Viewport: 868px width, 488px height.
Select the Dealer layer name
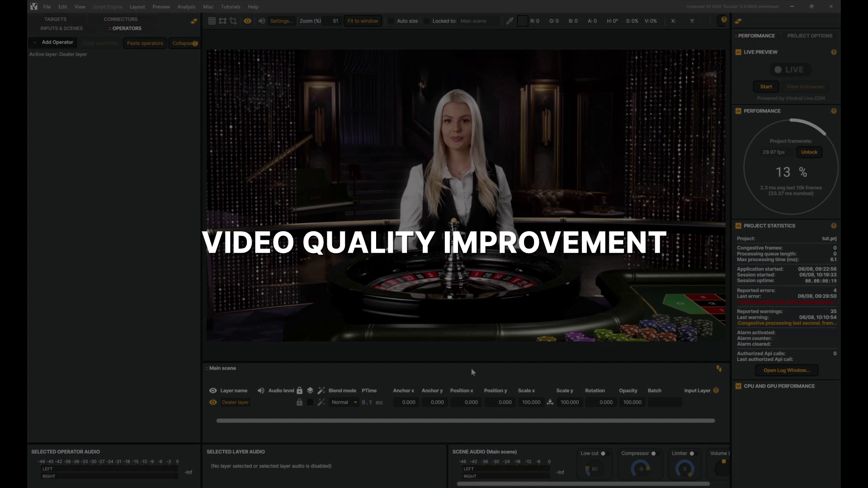[235, 402]
